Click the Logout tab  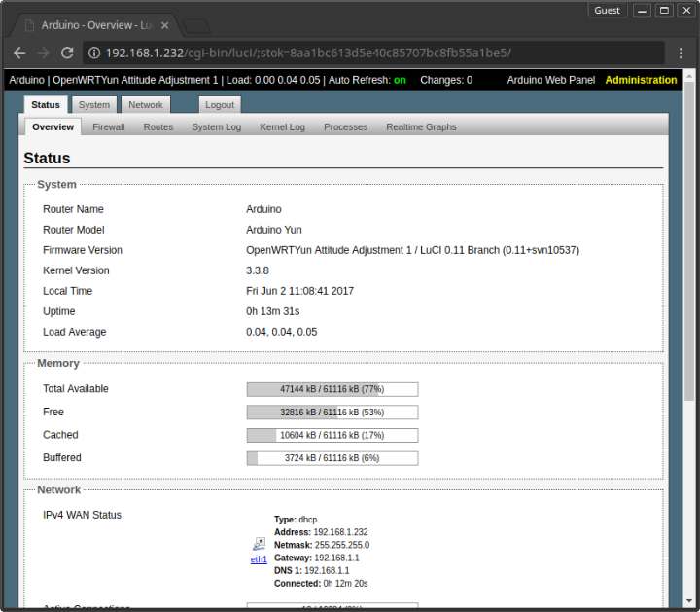pyautogui.click(x=220, y=104)
